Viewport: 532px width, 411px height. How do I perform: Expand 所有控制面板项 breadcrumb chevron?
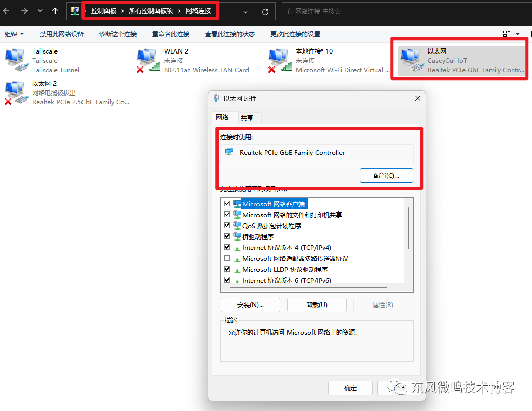(x=179, y=11)
